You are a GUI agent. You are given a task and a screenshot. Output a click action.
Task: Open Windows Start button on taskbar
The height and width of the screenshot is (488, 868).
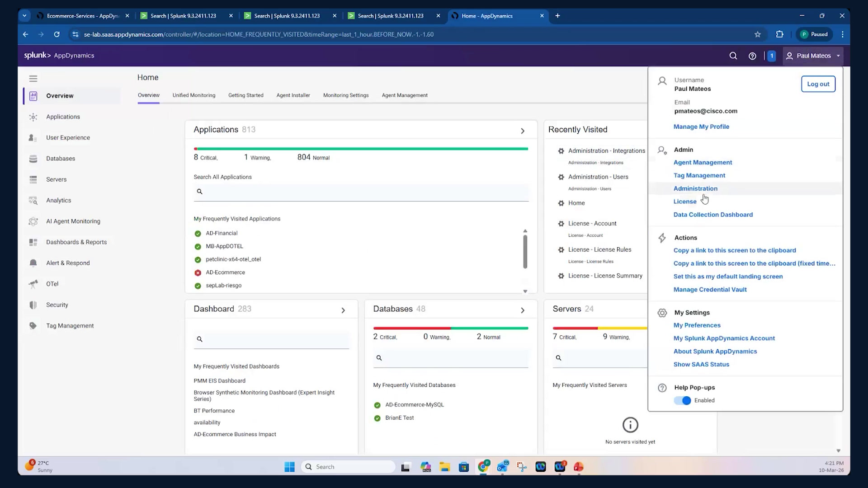click(289, 467)
